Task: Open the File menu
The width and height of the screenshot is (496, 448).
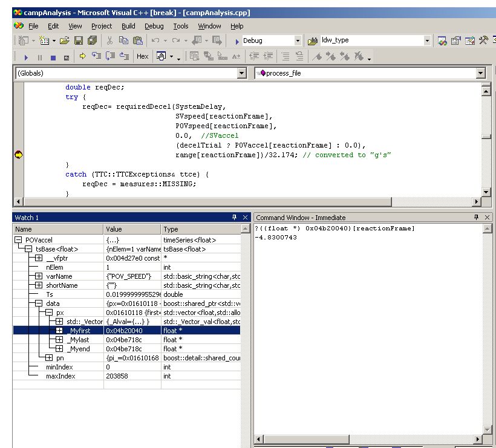Action: click(x=33, y=26)
